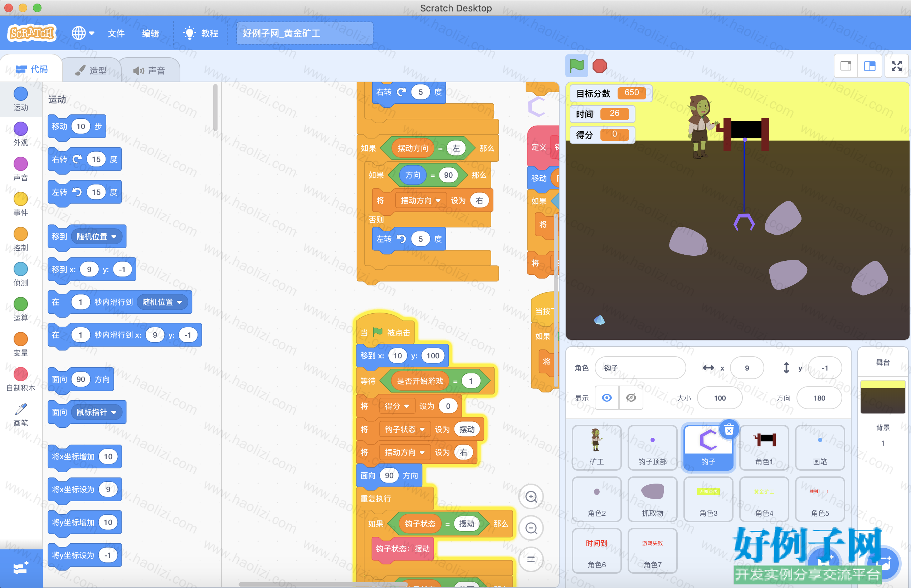Switch to the 代码 tab

coord(31,69)
